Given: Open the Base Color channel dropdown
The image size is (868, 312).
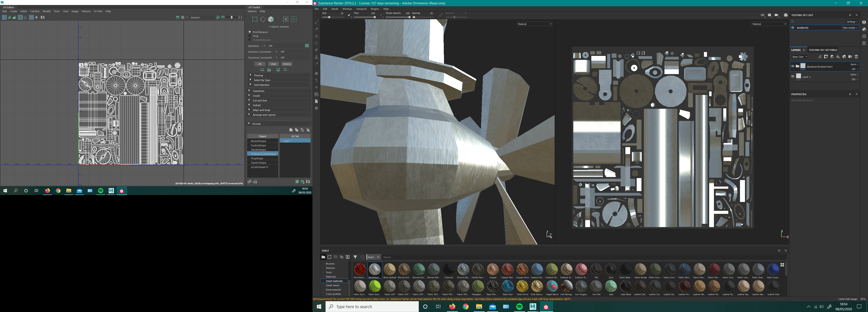Looking at the screenshot, I should click(x=800, y=57).
